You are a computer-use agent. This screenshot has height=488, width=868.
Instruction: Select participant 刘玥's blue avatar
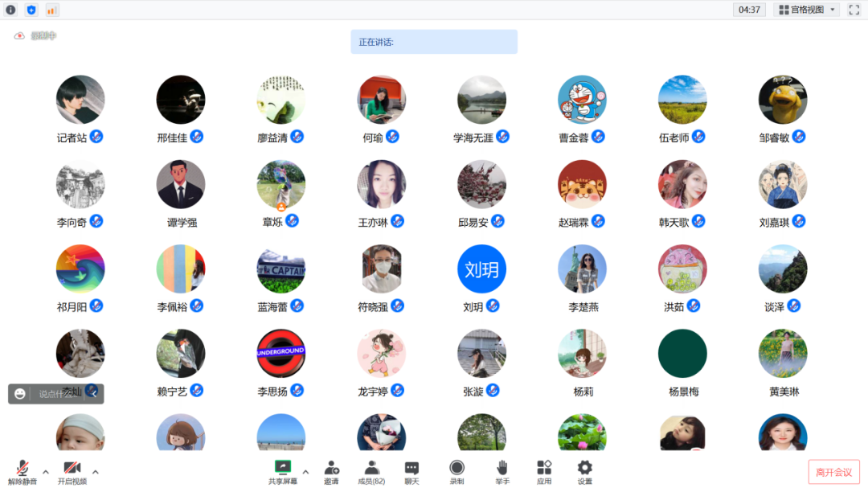(x=481, y=269)
